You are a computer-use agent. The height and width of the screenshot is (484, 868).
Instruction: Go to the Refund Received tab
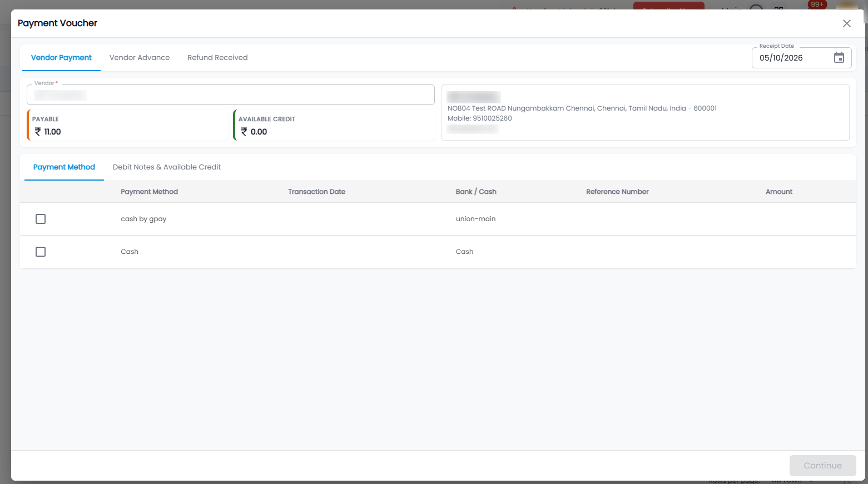click(217, 58)
